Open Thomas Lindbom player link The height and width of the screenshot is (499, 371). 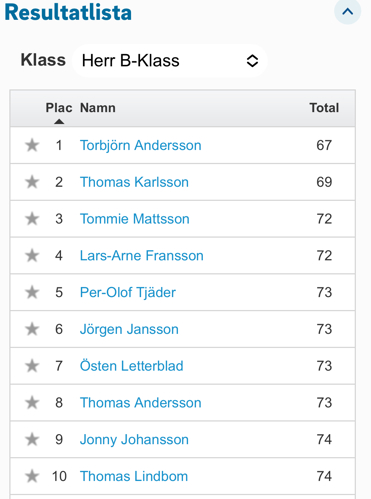134,476
